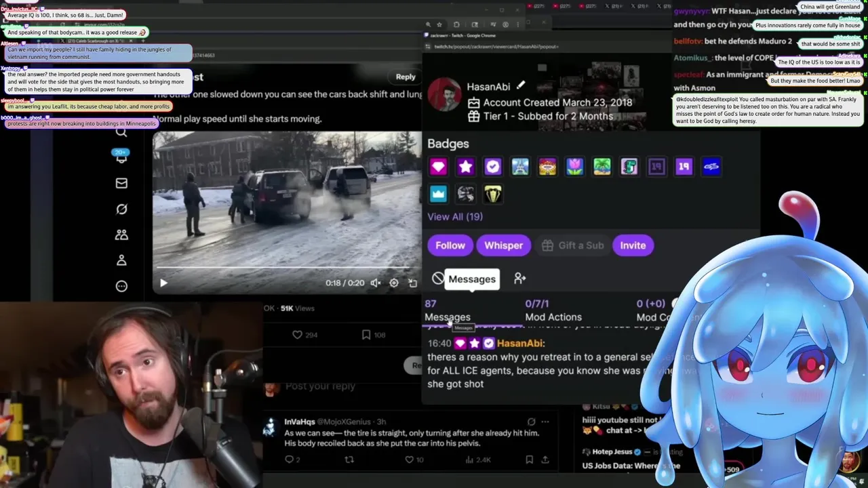Click the Whisper button

pos(504,245)
